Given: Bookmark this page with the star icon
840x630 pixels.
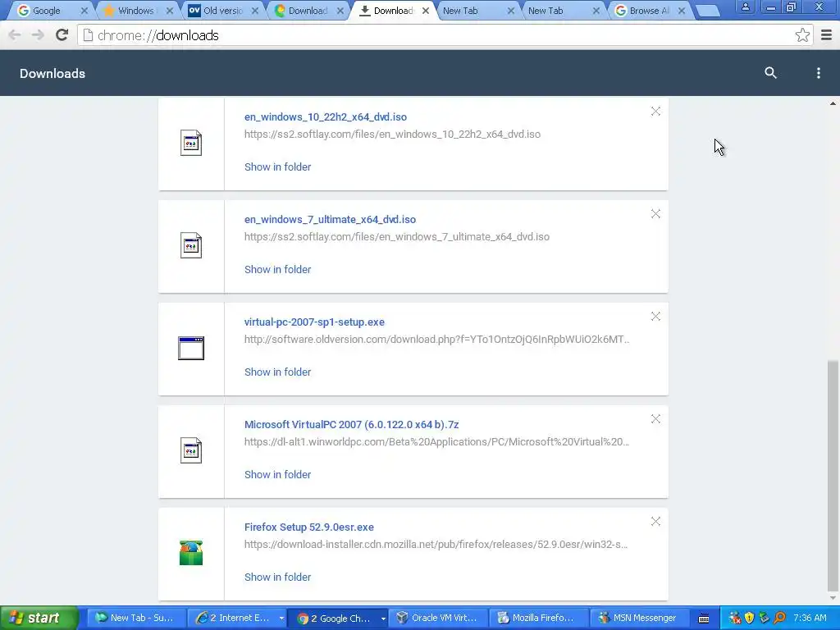Looking at the screenshot, I should click(x=802, y=35).
